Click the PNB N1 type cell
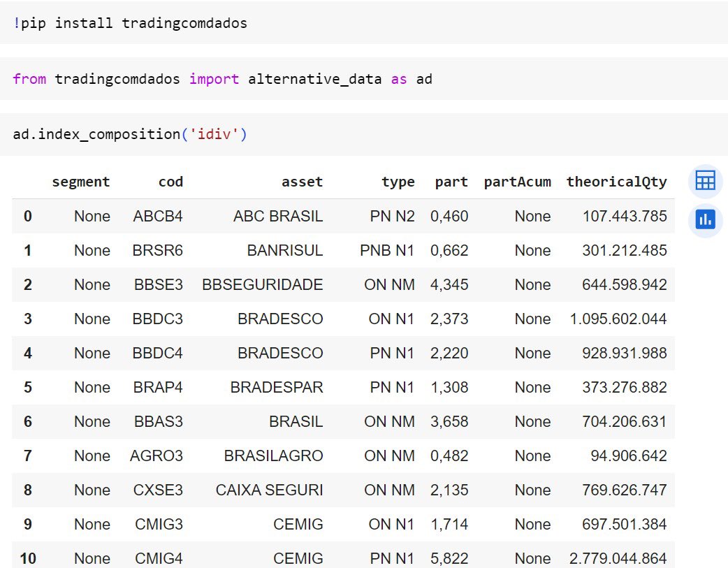 (x=387, y=250)
